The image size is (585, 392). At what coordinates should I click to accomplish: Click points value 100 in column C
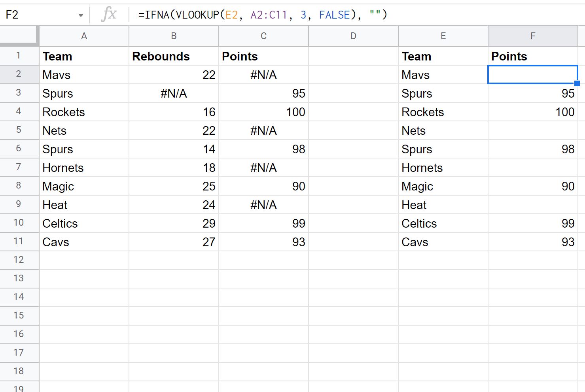pos(296,112)
